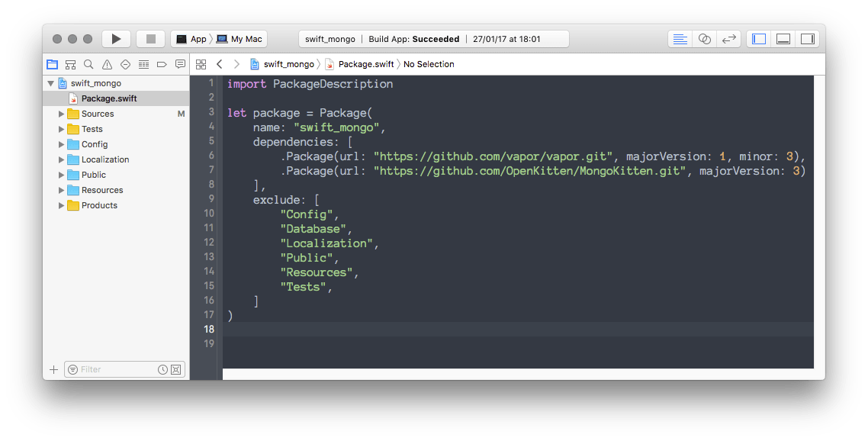Image resolution: width=868 pixels, height=441 pixels.
Task: Expand the Public folder
Action: click(62, 175)
